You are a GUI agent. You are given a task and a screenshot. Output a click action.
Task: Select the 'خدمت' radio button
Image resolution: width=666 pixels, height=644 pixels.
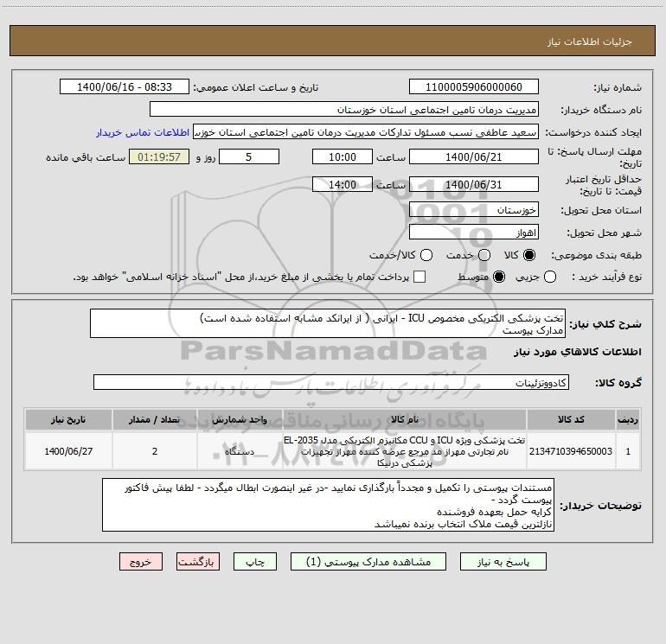(484, 255)
